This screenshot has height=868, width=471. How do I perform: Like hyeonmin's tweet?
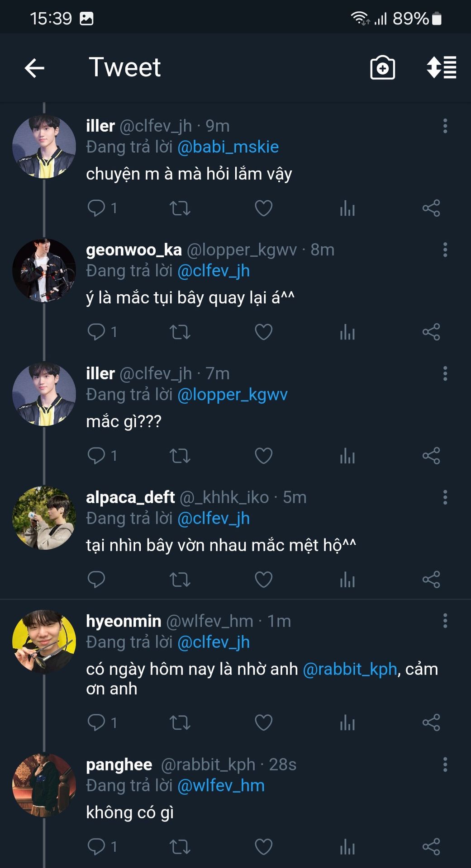click(x=263, y=722)
